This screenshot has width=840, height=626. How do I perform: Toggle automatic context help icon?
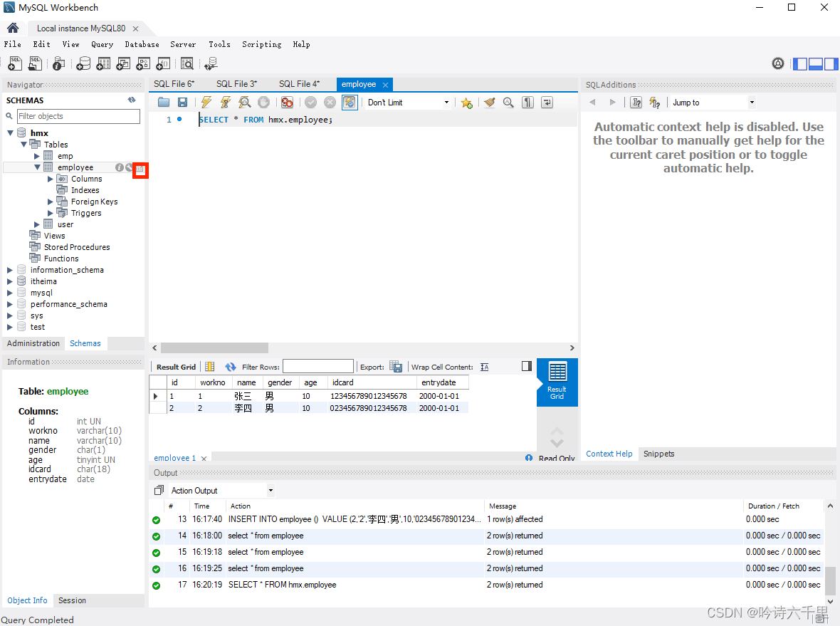(x=655, y=103)
